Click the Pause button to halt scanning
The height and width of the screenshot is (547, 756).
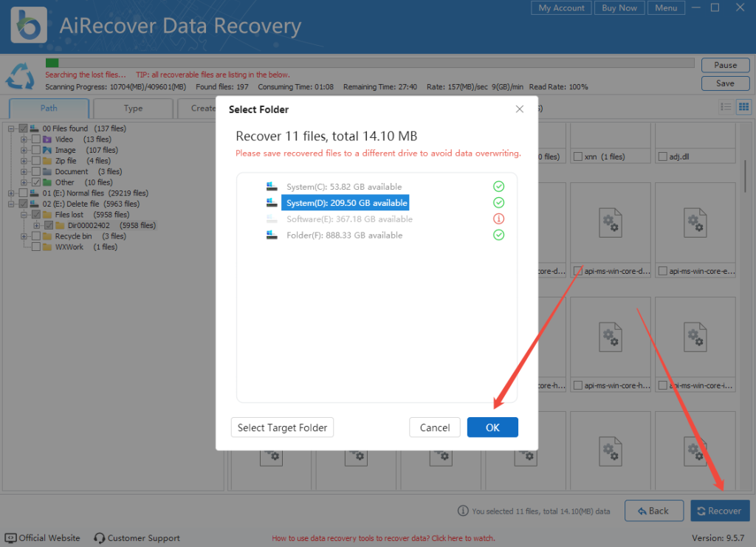pyautogui.click(x=724, y=65)
